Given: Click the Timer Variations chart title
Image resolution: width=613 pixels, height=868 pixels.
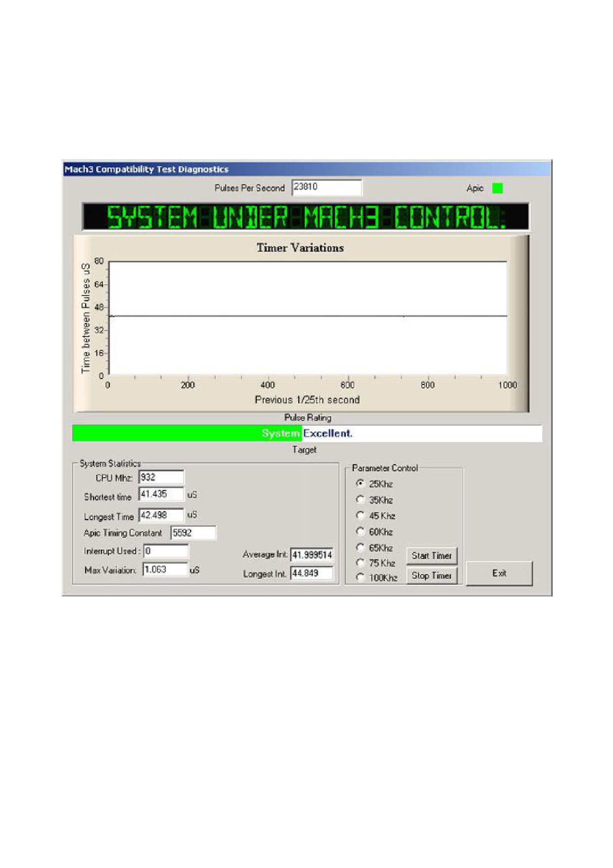Looking at the screenshot, I should pyautogui.click(x=300, y=248).
